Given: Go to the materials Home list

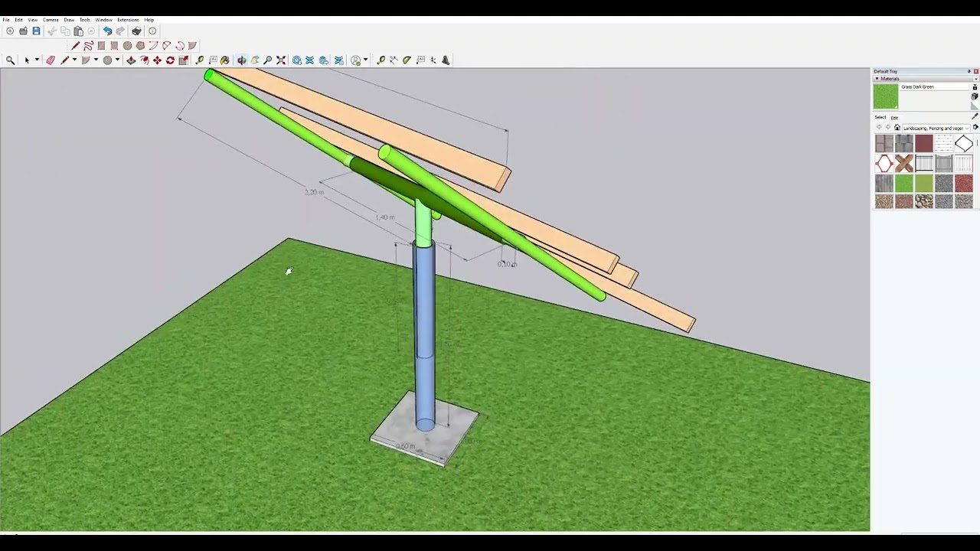Looking at the screenshot, I should click(x=897, y=127).
